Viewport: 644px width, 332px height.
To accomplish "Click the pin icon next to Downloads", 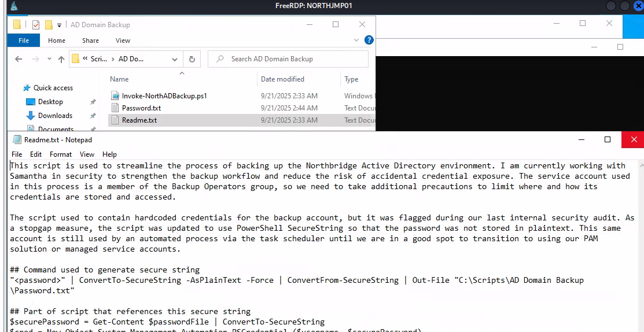I will coord(93,116).
